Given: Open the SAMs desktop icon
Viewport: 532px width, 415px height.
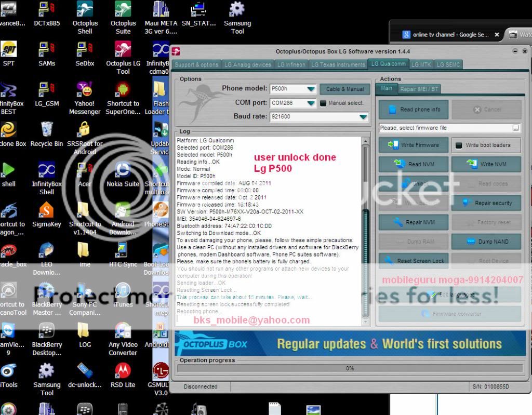Looking at the screenshot, I should (x=47, y=55).
